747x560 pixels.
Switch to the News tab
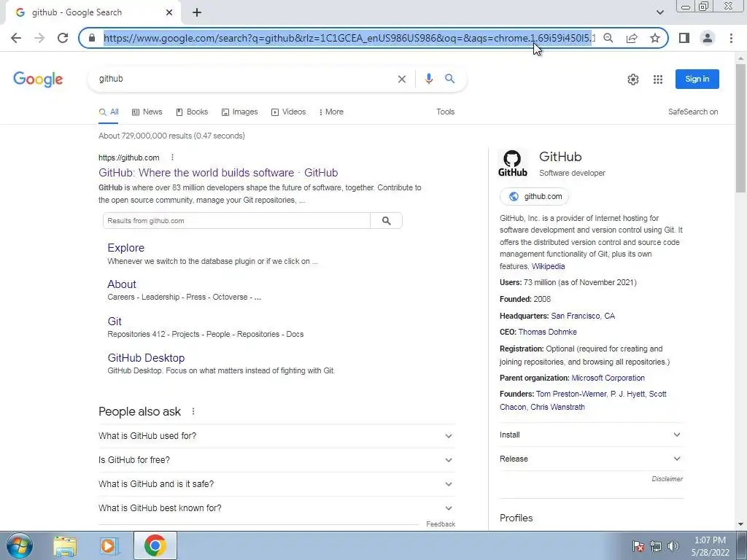(x=147, y=112)
